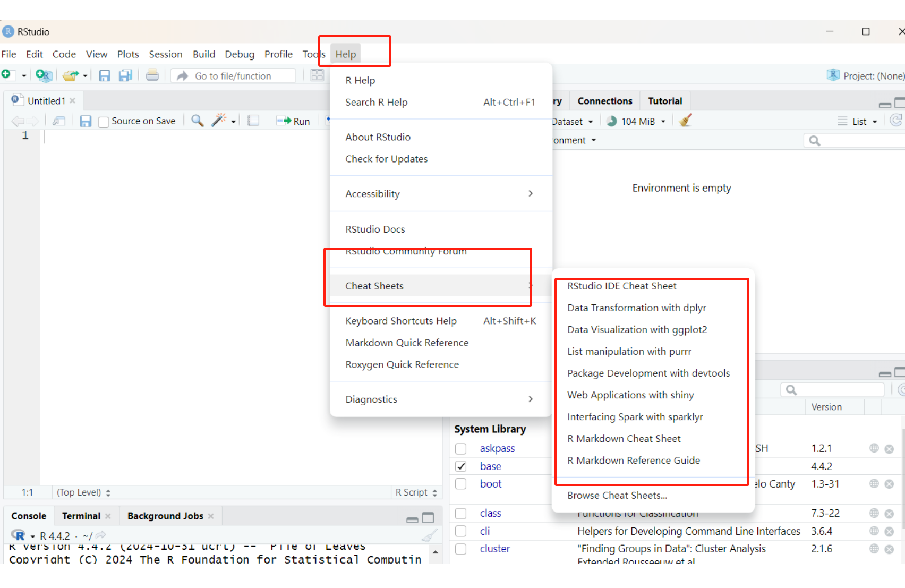Open the R Script file type dropdown
Screen dimensions: 905x588
pyautogui.click(x=416, y=492)
